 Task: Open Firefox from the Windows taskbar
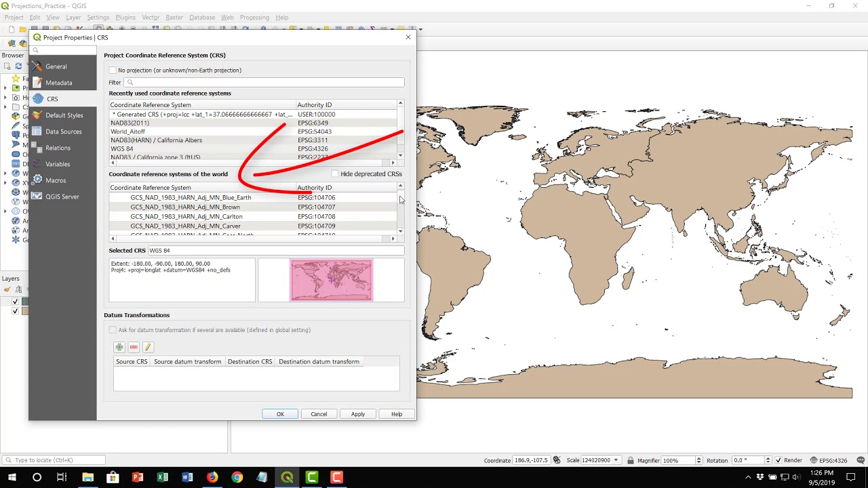(212, 477)
